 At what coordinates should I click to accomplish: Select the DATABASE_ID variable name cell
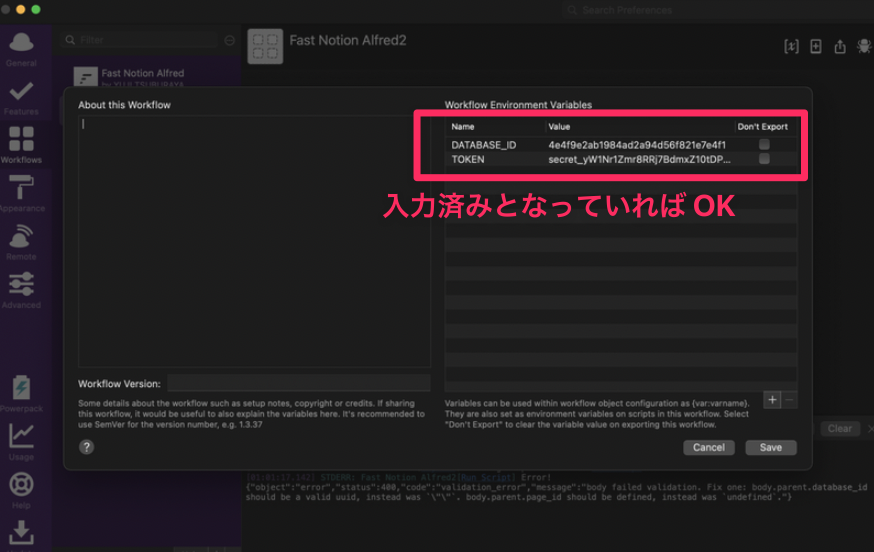coord(484,145)
